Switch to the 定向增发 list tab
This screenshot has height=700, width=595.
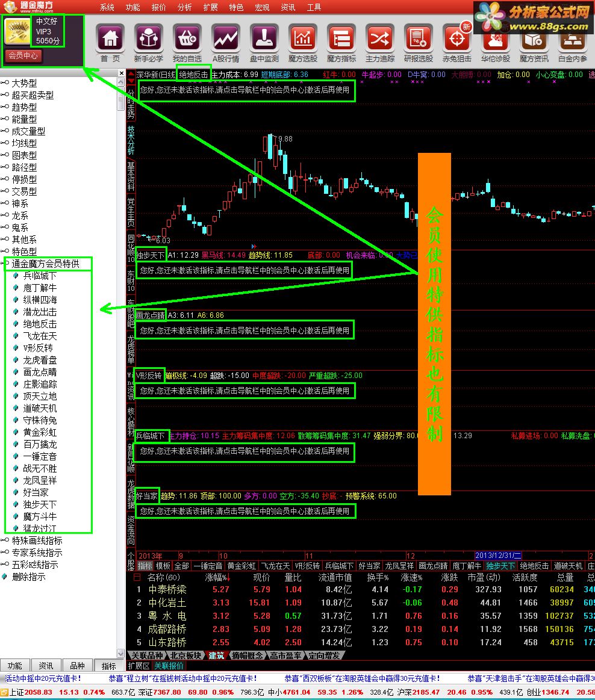point(325,655)
